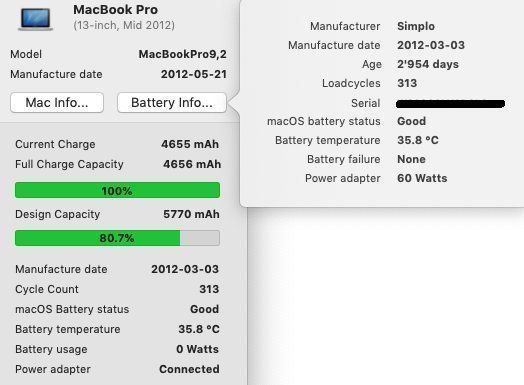Click the macOS Battery status label in main panel
The image size is (524, 385).
(72, 309)
